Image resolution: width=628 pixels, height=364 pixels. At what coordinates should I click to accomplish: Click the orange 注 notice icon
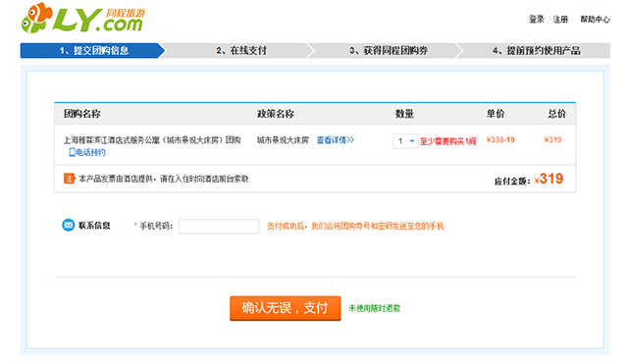tap(70, 179)
